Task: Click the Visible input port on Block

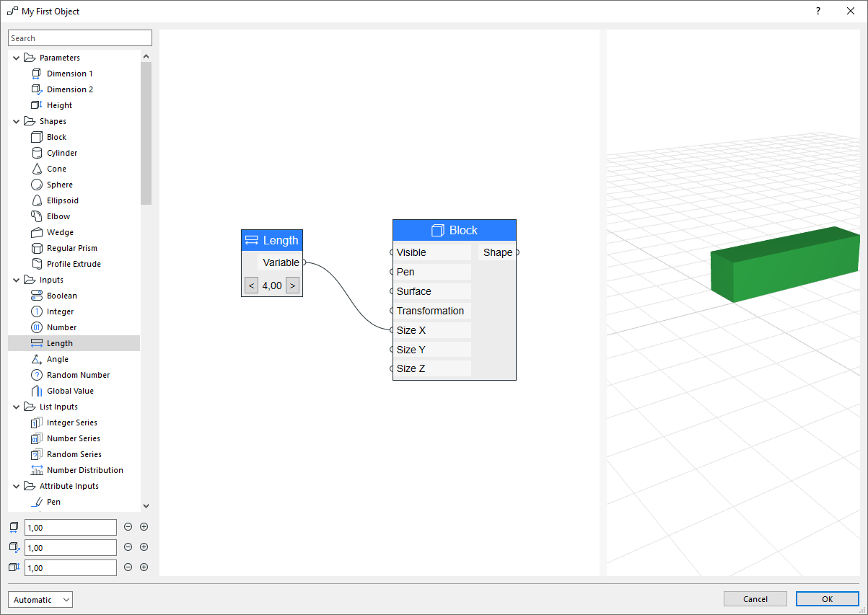Action: click(392, 252)
